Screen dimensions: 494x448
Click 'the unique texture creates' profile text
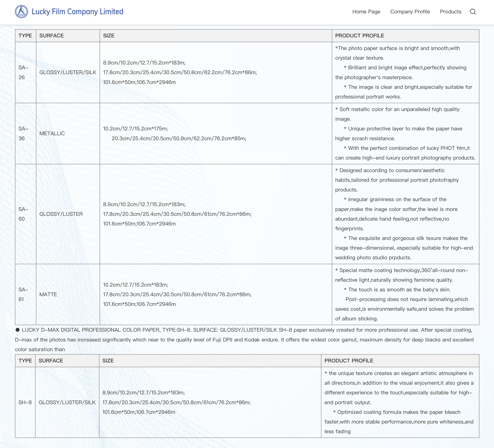click(399, 388)
